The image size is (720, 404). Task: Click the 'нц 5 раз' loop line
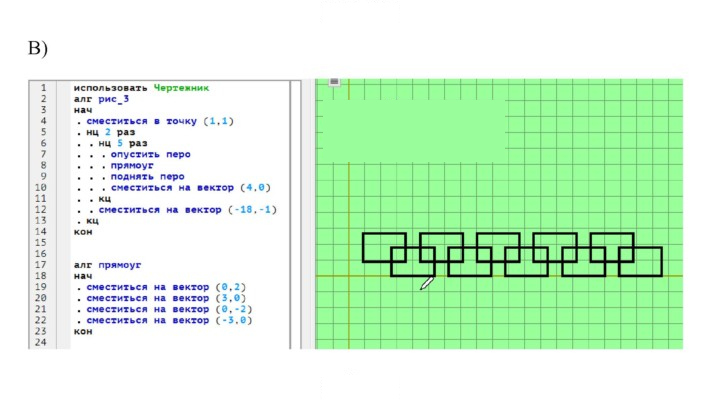click(123, 143)
